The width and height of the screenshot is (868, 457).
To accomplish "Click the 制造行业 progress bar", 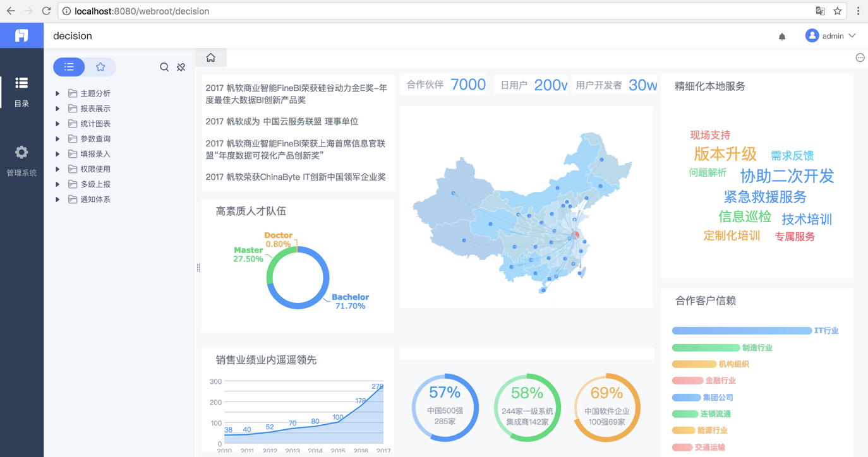I will pyautogui.click(x=706, y=348).
